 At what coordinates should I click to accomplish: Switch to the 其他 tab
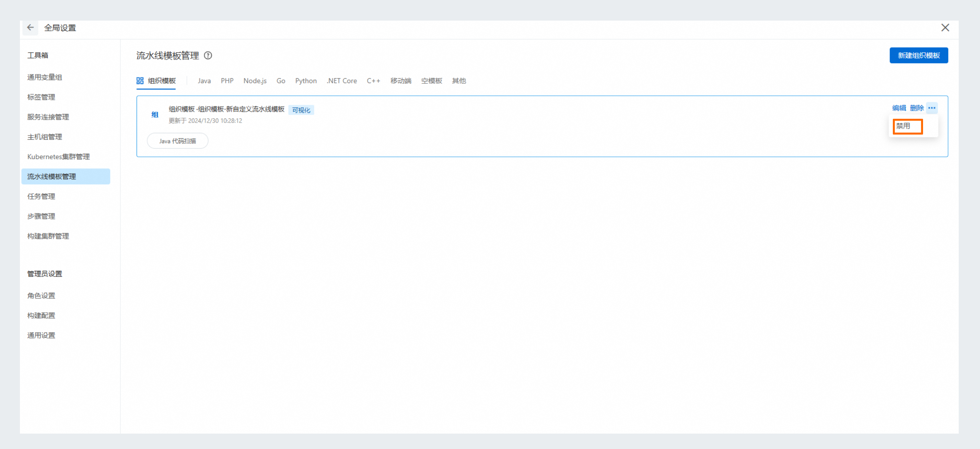[459, 81]
